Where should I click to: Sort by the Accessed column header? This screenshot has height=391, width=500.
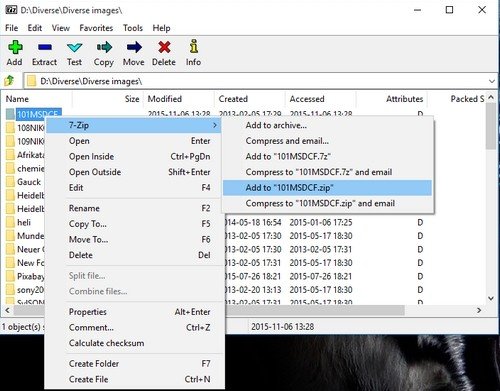coord(320,99)
